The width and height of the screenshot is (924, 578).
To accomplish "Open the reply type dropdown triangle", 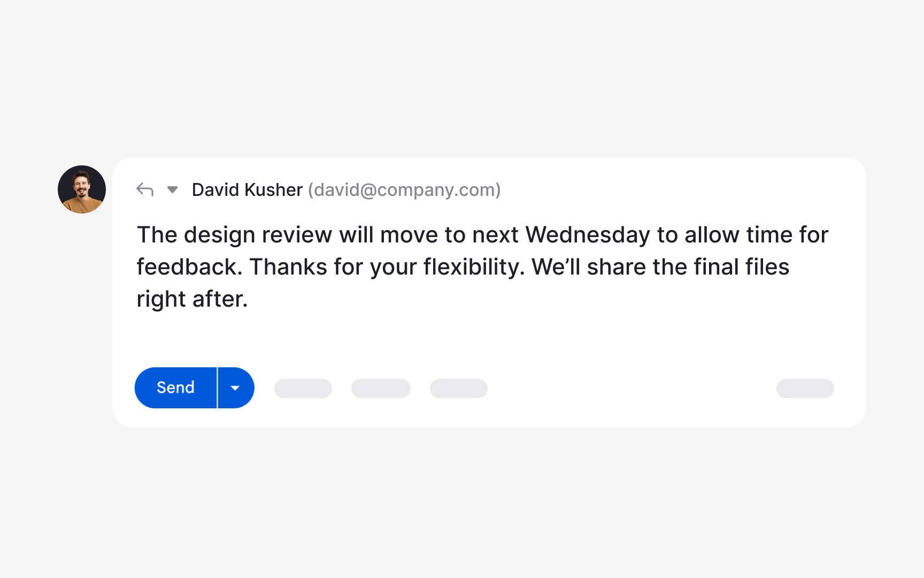I will (x=172, y=189).
